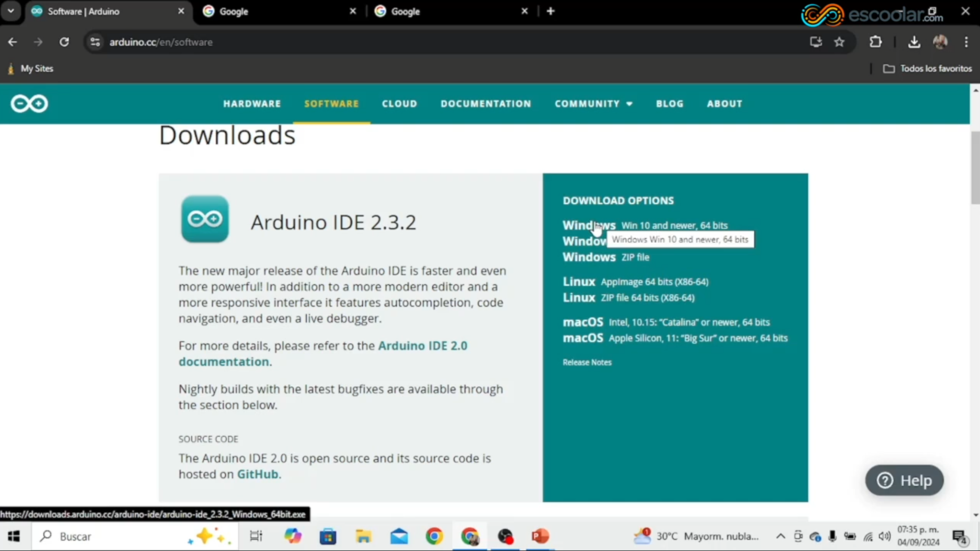Click the Arduino IDE app icon
Screen dimensions: 980x551
[x=205, y=219]
